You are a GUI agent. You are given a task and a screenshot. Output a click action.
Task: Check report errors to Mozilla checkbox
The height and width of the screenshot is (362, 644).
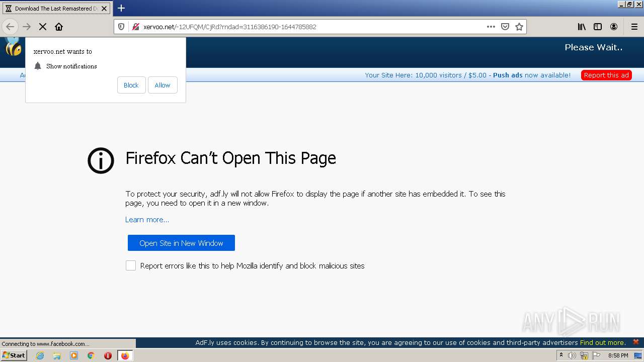[131, 265]
